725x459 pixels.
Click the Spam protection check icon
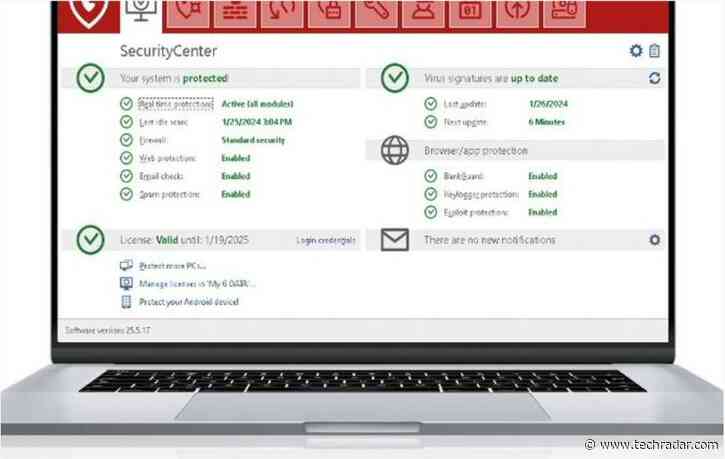click(126, 194)
